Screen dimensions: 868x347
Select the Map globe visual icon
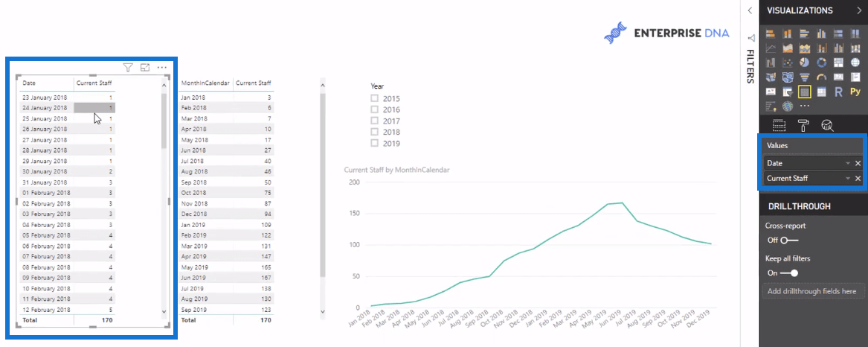coord(856,63)
